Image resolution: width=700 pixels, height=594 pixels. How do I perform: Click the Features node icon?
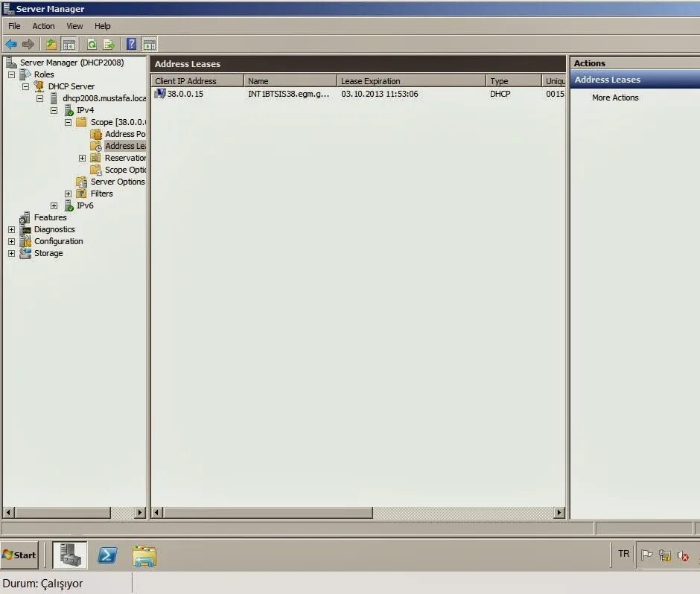pos(25,217)
